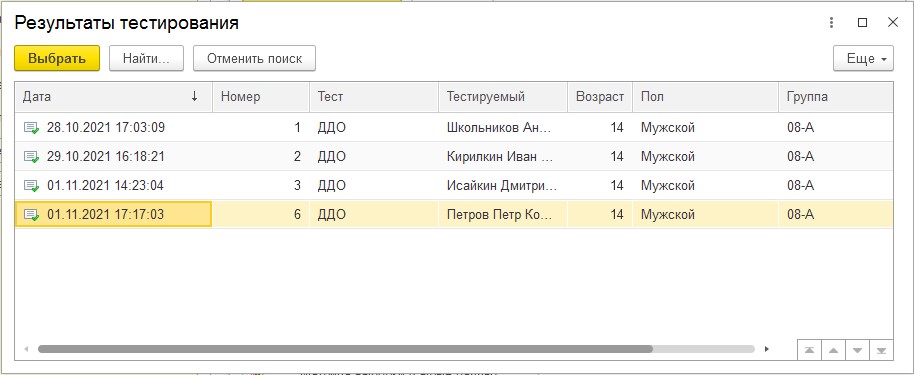Click the scrollbar right arrow
This screenshot has height=375, width=914.
767,349
